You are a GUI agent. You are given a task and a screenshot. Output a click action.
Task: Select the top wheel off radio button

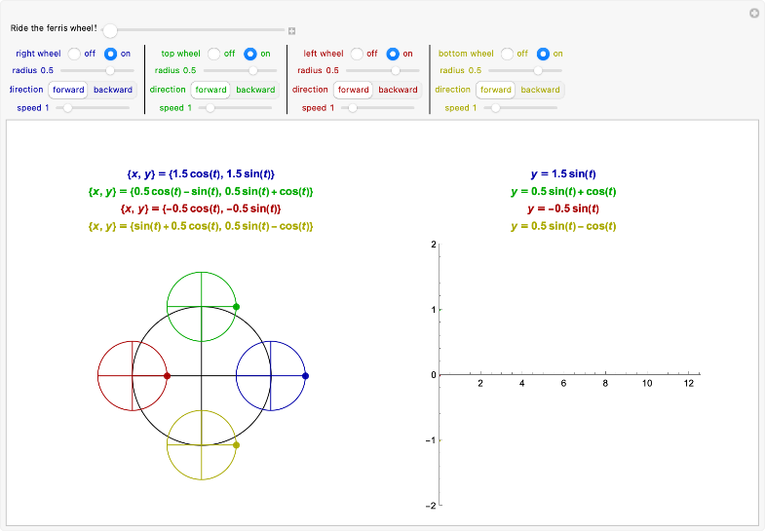click(x=213, y=54)
